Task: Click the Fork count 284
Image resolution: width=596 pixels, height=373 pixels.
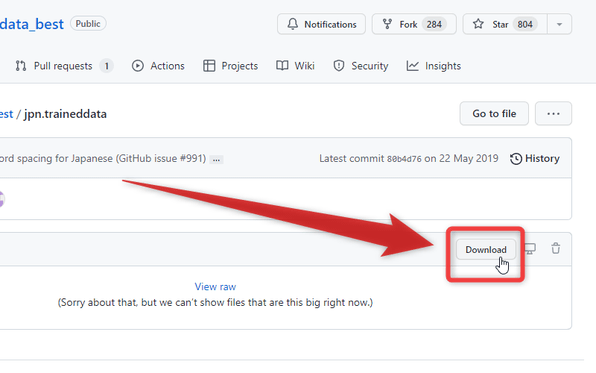Action: (x=434, y=24)
